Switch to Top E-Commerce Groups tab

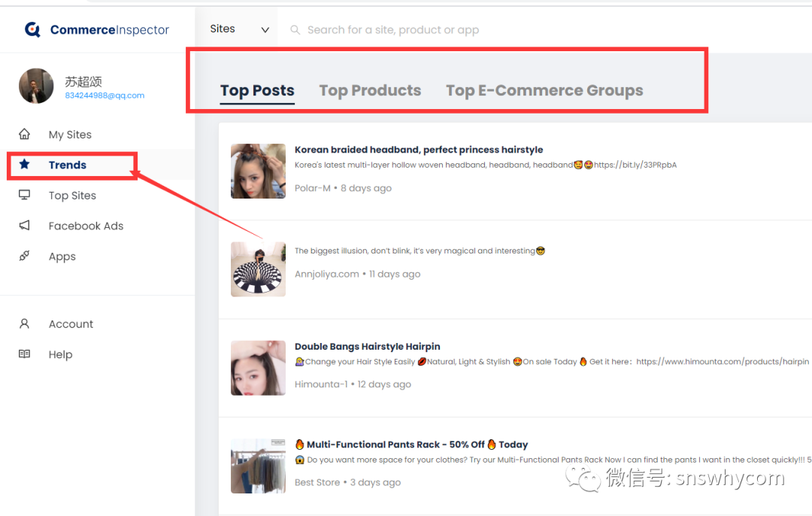pos(544,91)
